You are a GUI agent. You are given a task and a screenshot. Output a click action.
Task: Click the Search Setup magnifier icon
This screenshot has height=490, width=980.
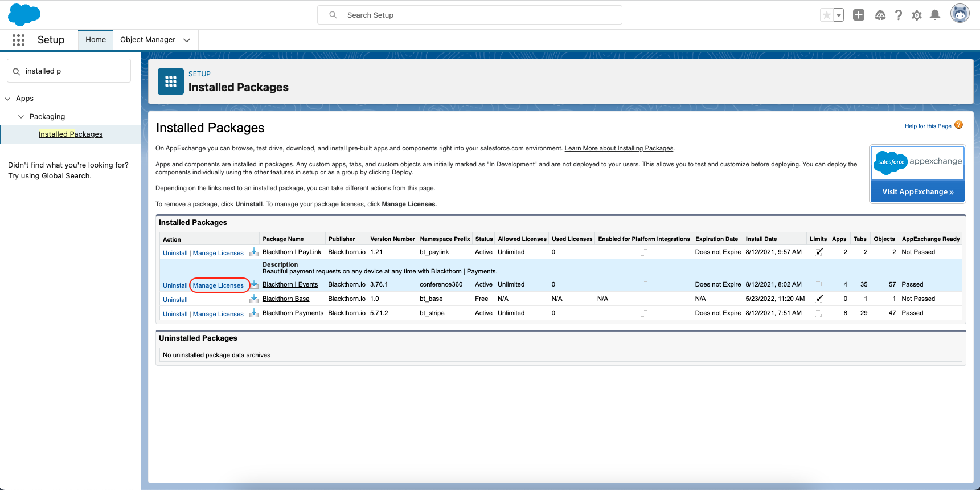tap(333, 15)
